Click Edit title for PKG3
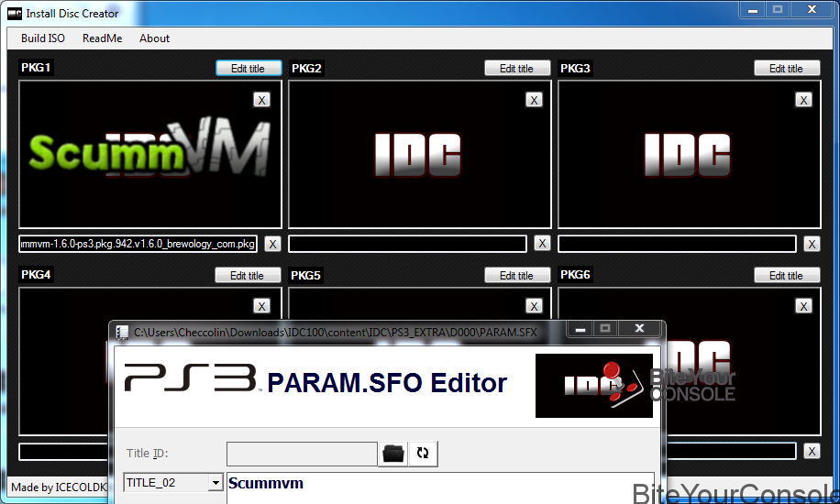The height and width of the screenshot is (504, 840). [787, 68]
